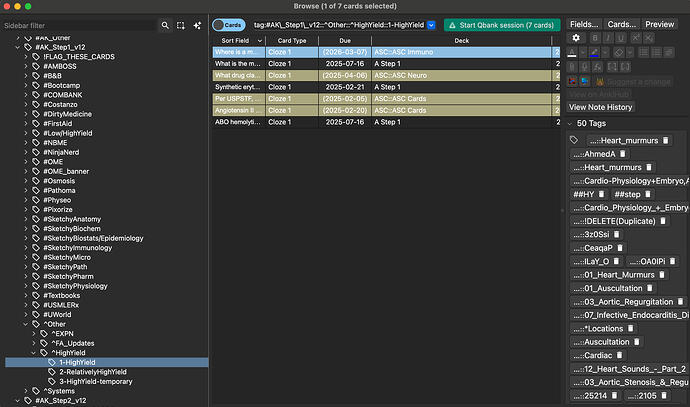Click the browser search query field
The image size is (690, 407).
point(339,25)
